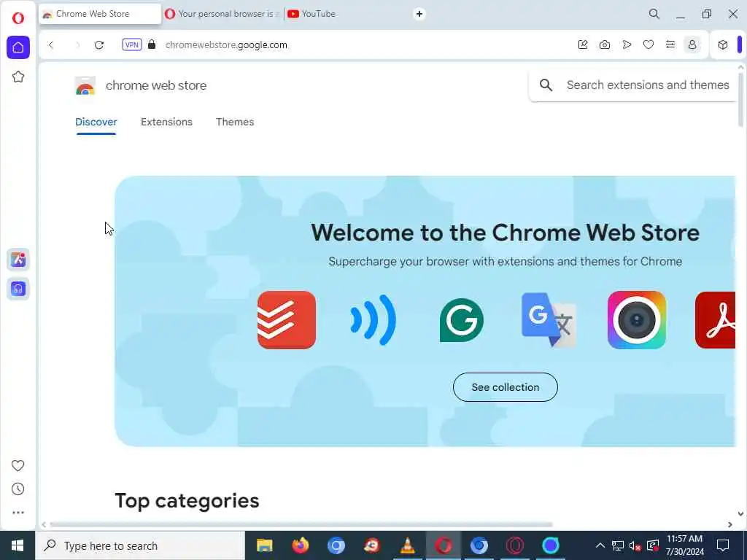Click the Search extensions and themes field
This screenshot has height=560, width=747.
click(x=634, y=85)
